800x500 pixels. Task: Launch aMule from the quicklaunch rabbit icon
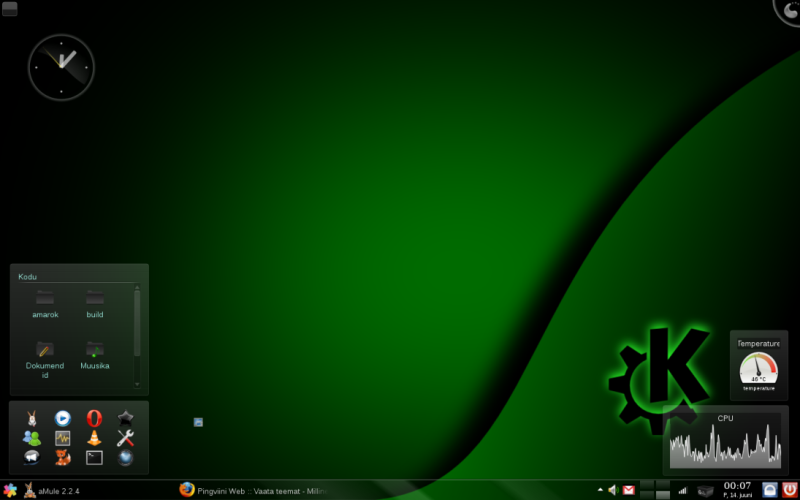pyautogui.click(x=32, y=418)
